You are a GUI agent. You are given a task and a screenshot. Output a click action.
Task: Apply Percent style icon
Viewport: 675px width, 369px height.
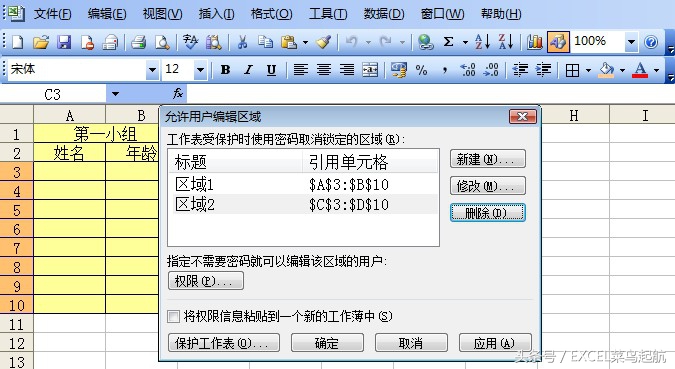(x=422, y=70)
